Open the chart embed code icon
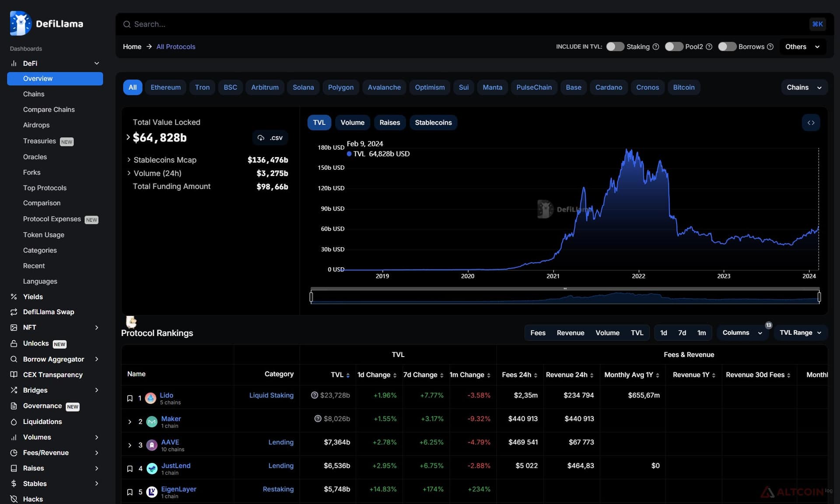The height and width of the screenshot is (504, 840). [811, 122]
